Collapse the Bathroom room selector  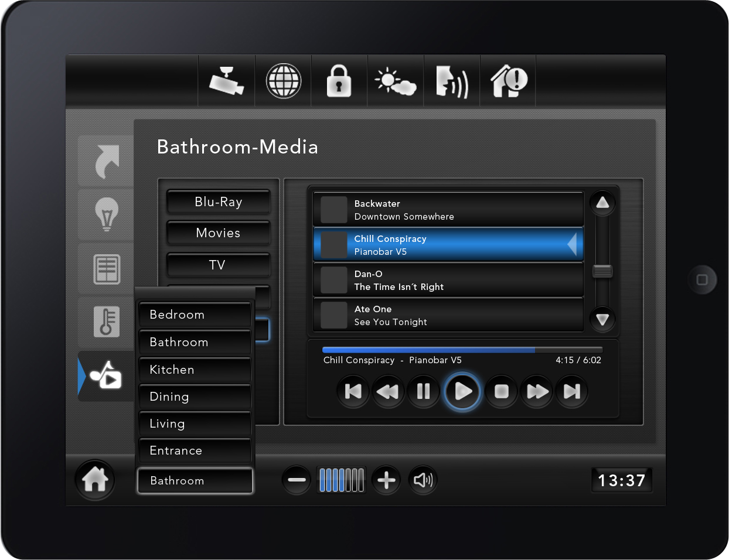tap(195, 481)
